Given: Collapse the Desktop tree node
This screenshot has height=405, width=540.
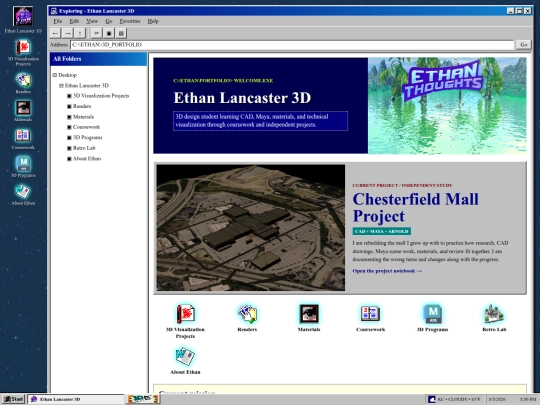Looking at the screenshot, I should [x=54, y=75].
